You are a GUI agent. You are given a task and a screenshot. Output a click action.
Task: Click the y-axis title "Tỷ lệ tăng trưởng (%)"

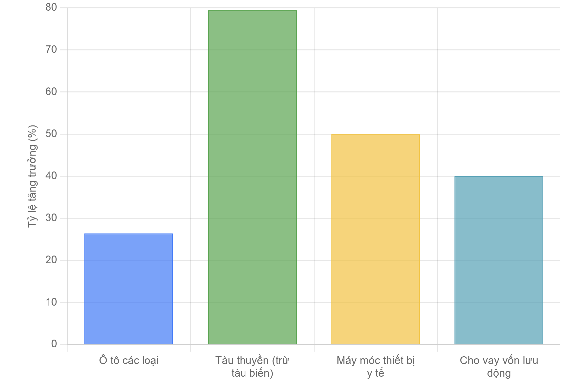pos(32,176)
